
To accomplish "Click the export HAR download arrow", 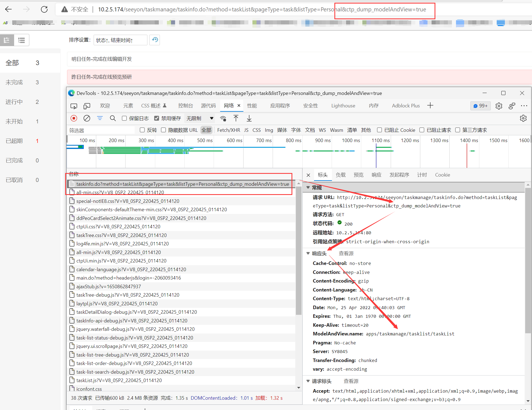I will pos(249,118).
